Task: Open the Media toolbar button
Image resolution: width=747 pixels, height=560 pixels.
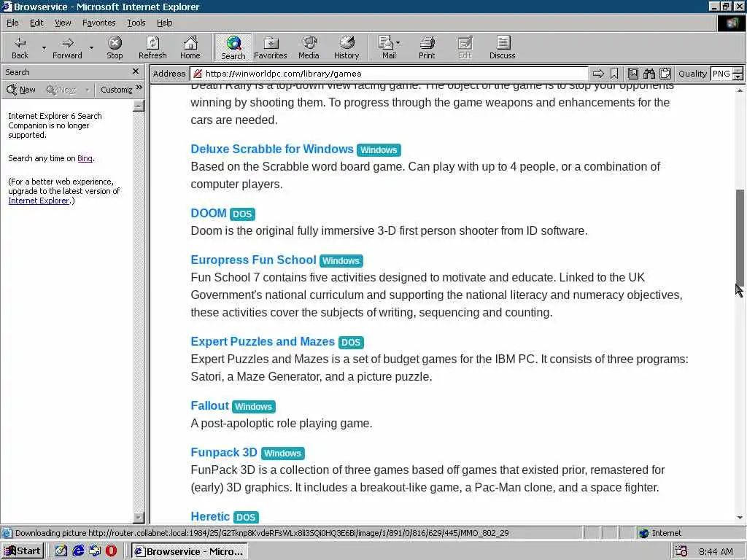Action: 309,47
